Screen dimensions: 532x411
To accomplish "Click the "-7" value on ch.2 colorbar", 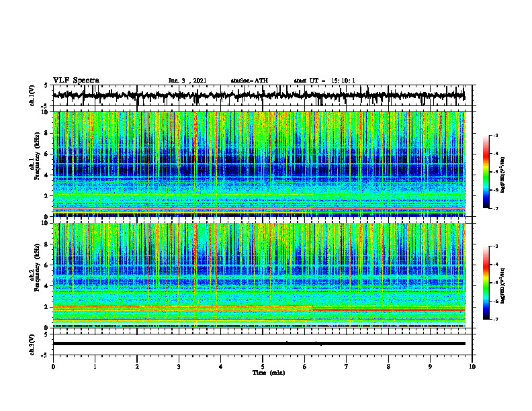I will click(495, 319).
